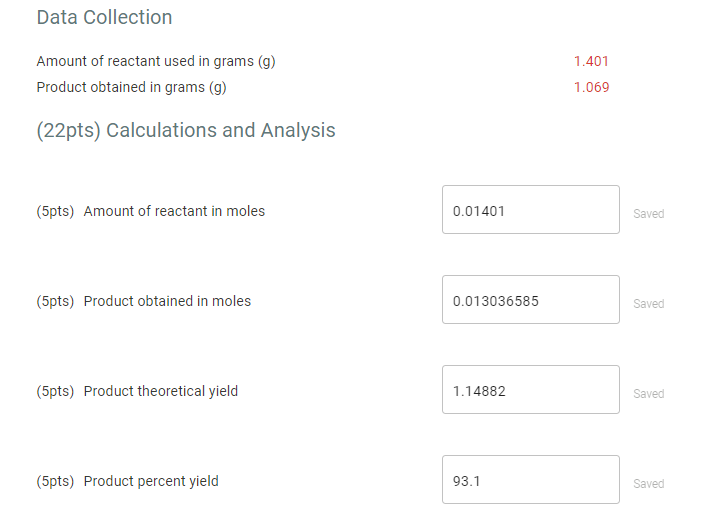701x531 pixels.
Task: Click the reactant used in grams label
Action: click(x=156, y=61)
